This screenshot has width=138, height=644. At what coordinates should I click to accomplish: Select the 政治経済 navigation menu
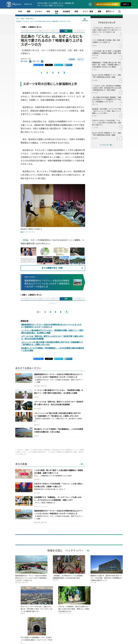[x=66, y=11]
